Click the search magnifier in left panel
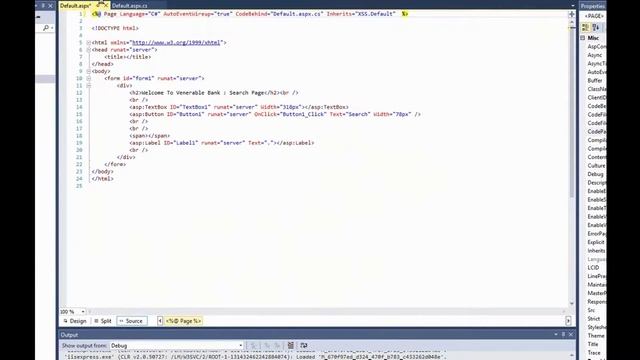 point(46,28)
